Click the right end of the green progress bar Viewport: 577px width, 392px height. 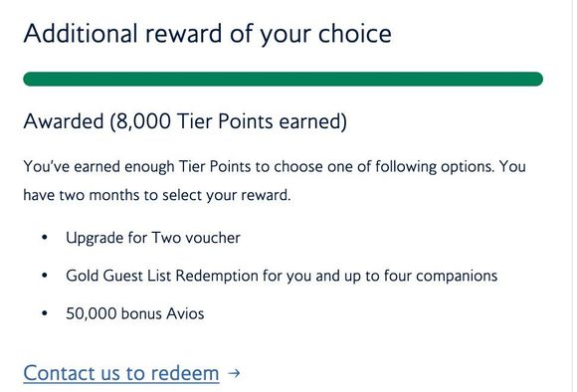pos(537,79)
